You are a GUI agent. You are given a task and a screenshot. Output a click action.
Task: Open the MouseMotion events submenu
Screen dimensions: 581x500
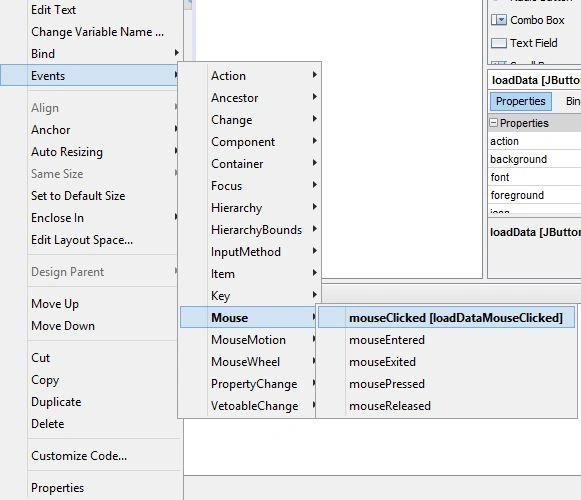(x=250, y=340)
